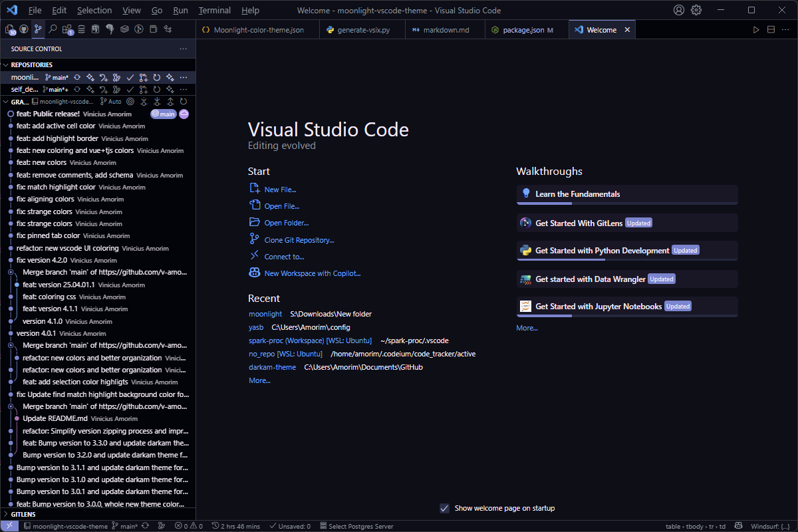Open the Explorer view in activity bar
The width and height of the screenshot is (798, 532).
click(9, 29)
